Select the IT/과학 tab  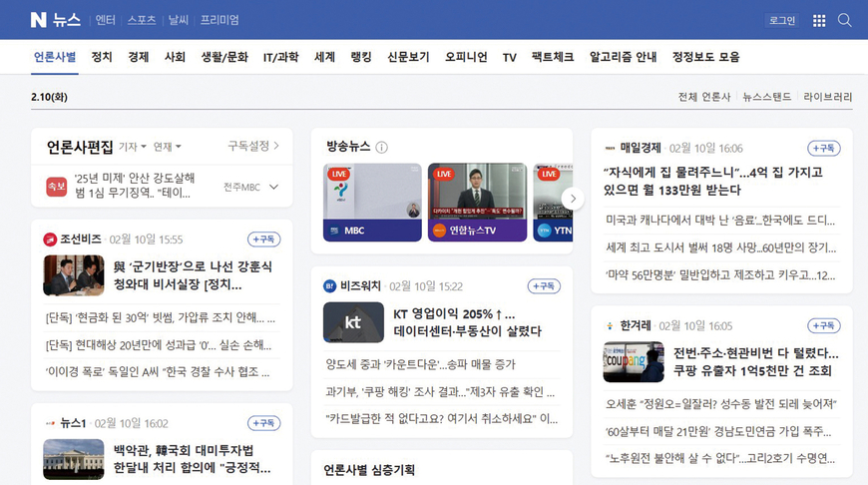coord(280,57)
